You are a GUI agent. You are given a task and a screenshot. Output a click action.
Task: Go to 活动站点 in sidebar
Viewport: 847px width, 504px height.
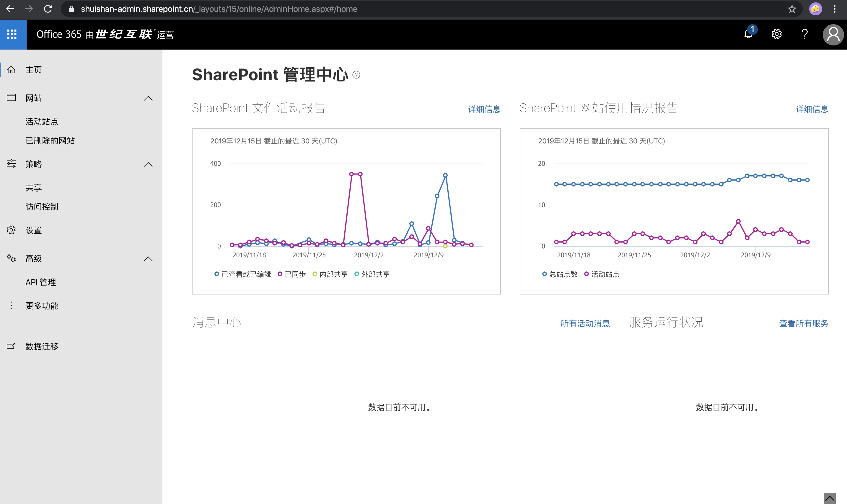tap(42, 122)
